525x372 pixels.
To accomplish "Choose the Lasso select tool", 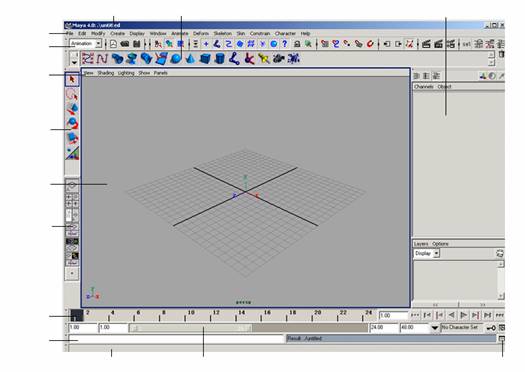I will tap(72, 94).
